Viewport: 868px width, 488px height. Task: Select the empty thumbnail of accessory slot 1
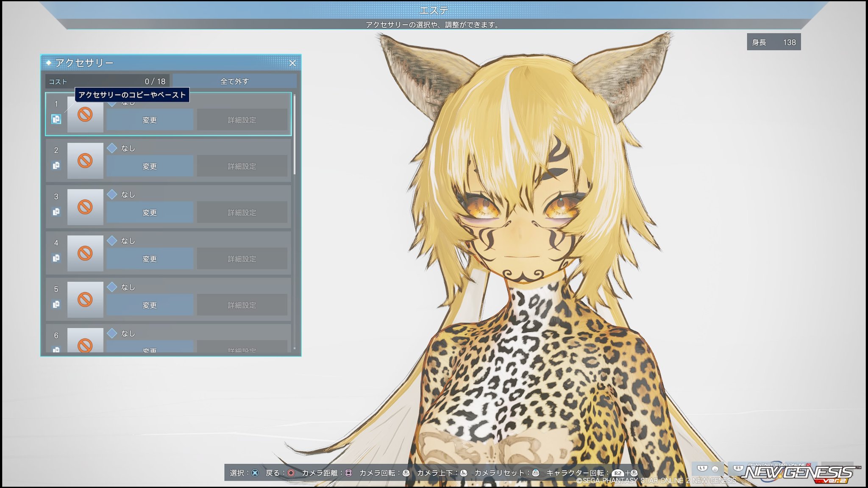[85, 114]
